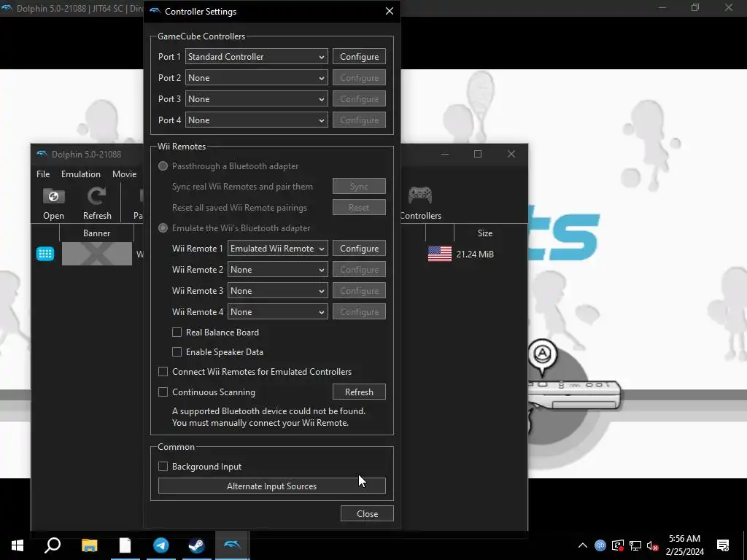This screenshot has height=560, width=747.
Task: Open Controllers gamepad icon in Dolphin toolbar
Action: pos(420,195)
